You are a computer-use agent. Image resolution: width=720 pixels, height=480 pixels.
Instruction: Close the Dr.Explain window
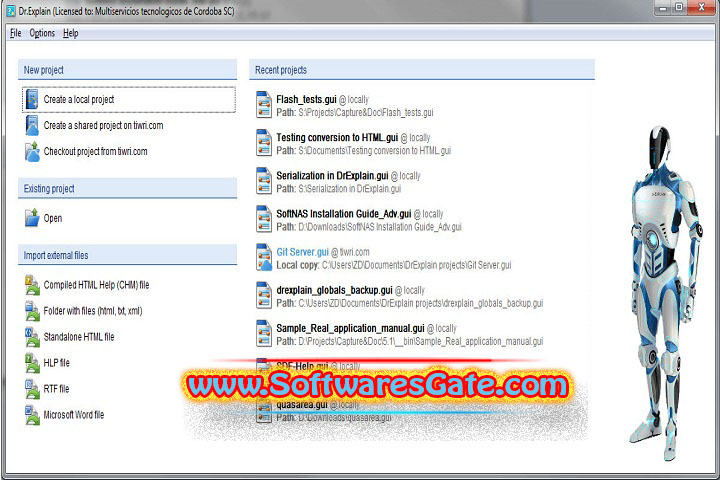[701, 7]
